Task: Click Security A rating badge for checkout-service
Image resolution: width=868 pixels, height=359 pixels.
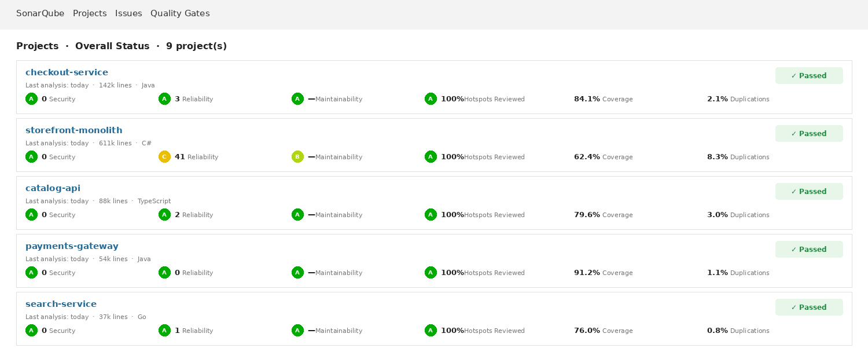Action: tap(31, 99)
